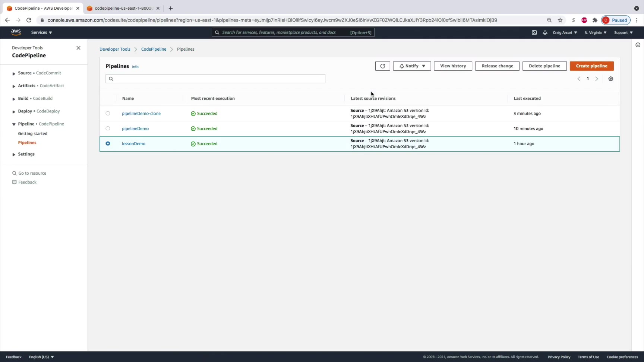The width and height of the screenshot is (644, 362).
Task: Click the Delete pipeline button
Action: (x=544, y=66)
